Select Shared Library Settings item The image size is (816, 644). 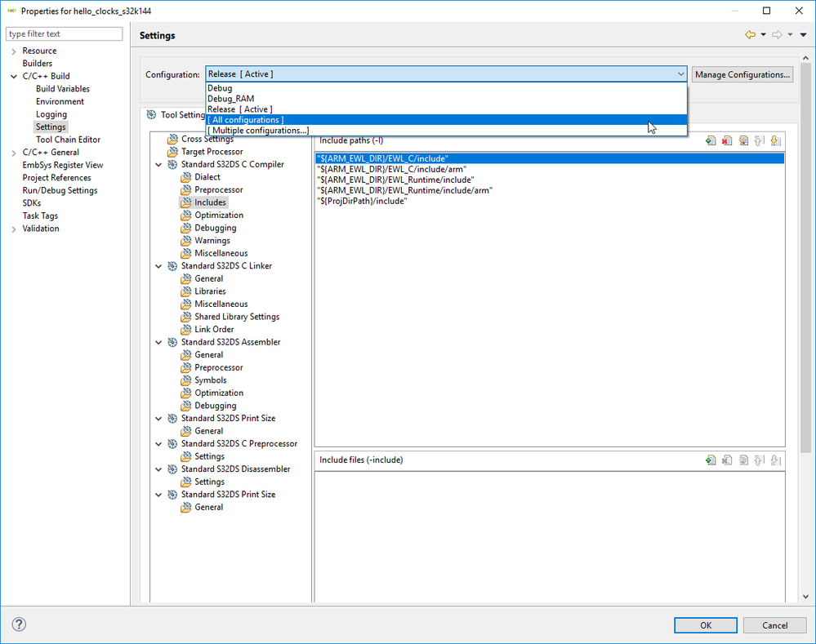pos(237,317)
